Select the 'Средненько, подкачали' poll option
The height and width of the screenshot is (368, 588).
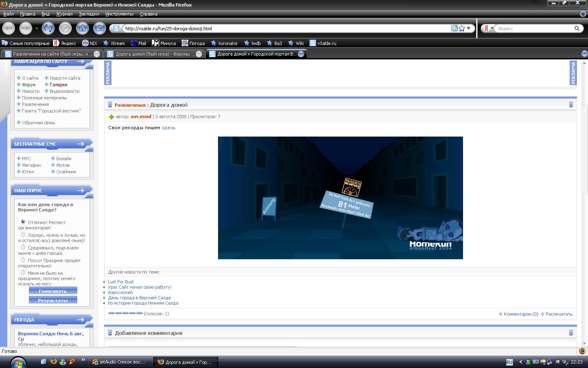(23, 247)
